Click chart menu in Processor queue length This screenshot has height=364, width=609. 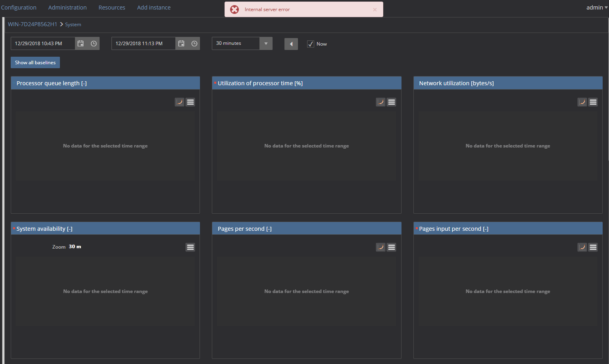pyautogui.click(x=190, y=102)
